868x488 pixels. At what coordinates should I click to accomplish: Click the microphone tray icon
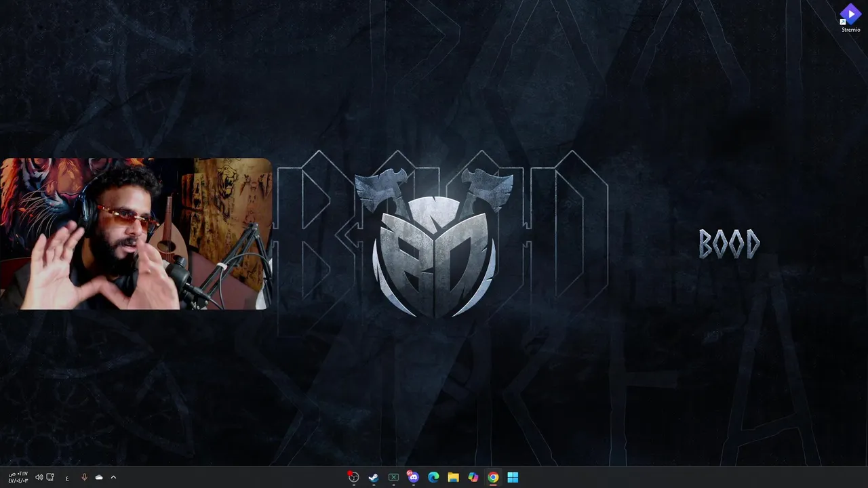[84, 478]
